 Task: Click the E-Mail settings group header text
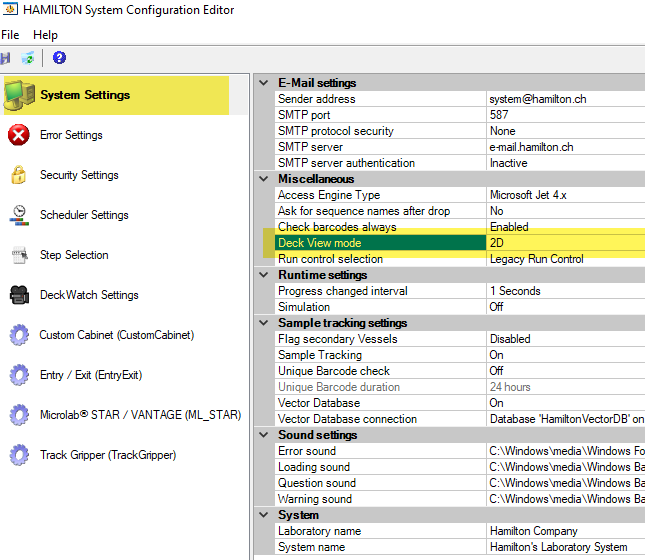tap(317, 83)
